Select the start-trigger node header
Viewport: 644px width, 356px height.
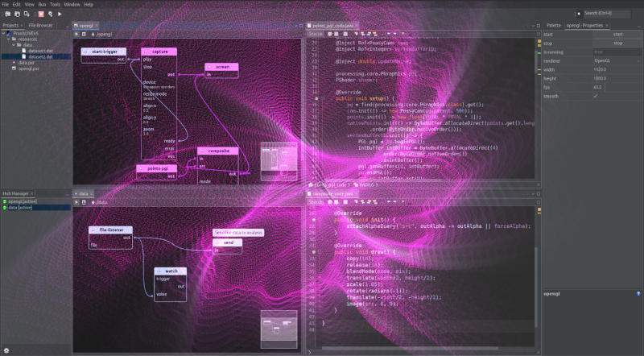pos(104,52)
